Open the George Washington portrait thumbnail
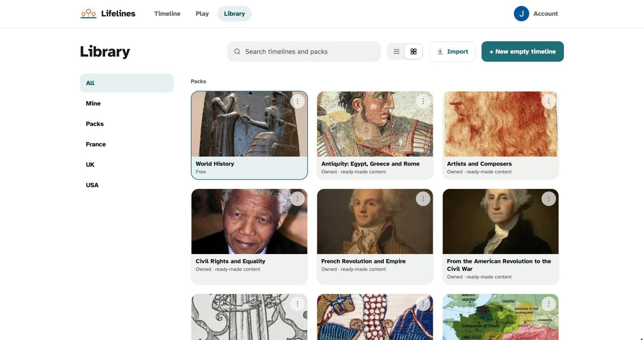 point(500,221)
